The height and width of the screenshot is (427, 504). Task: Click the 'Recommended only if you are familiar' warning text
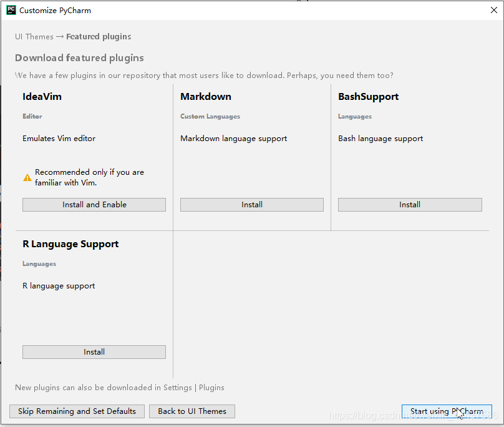click(x=90, y=177)
